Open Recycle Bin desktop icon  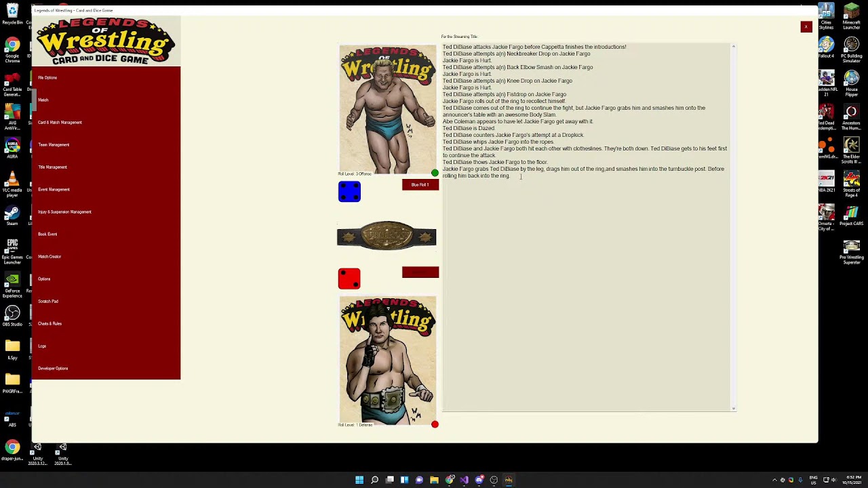click(12, 15)
